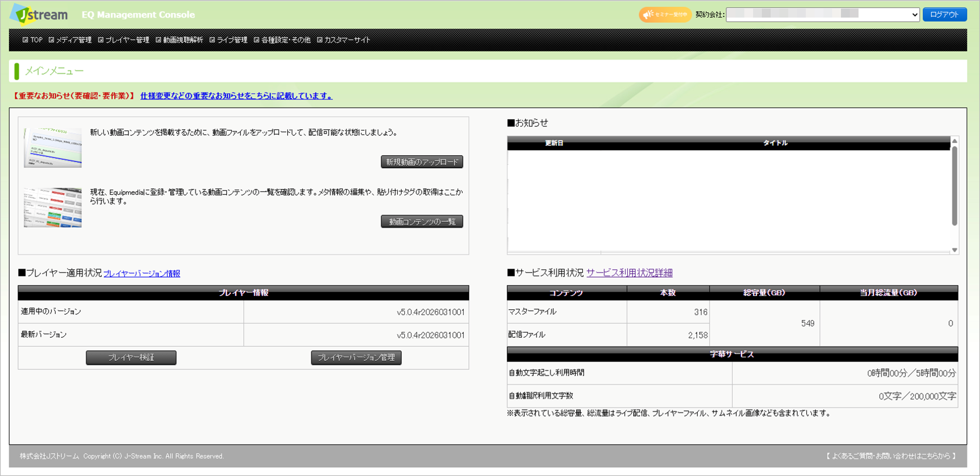This screenshot has height=476, width=980.
Task: Click the EQ Management Console title
Action: coord(138,15)
